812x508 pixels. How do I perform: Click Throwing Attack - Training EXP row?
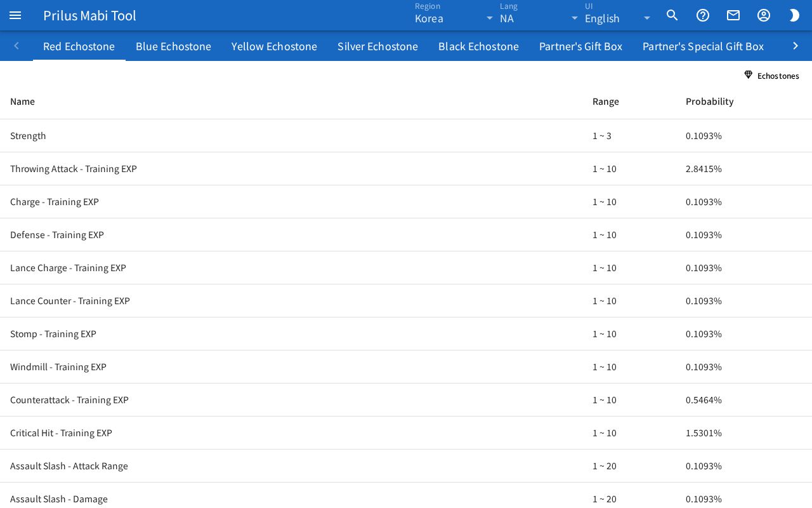click(406, 169)
